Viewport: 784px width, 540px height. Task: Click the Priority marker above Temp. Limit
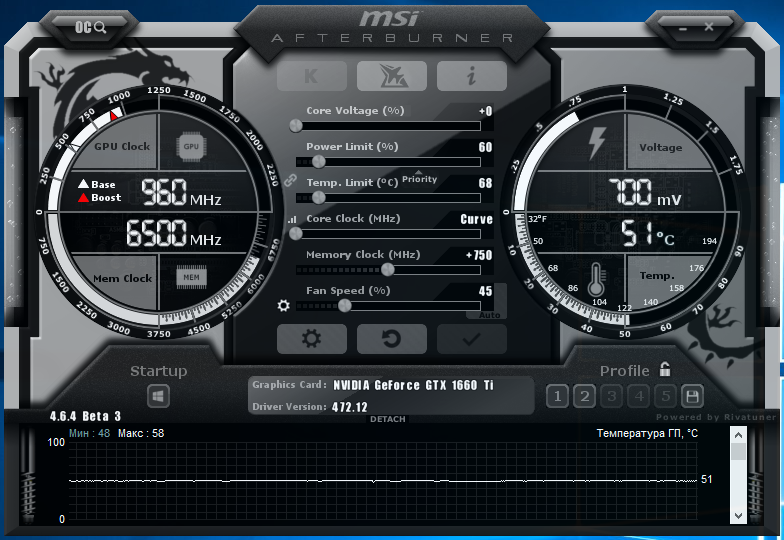pyautogui.click(x=419, y=178)
